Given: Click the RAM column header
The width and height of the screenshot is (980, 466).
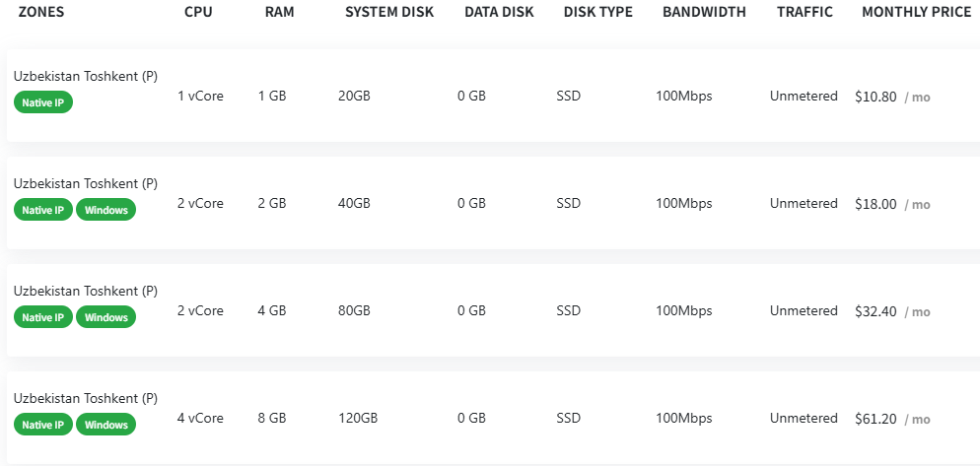Looking at the screenshot, I should (279, 12).
